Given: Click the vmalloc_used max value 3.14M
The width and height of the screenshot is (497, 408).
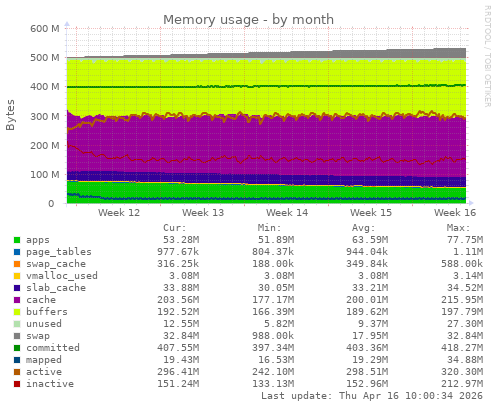Looking at the screenshot, I should tap(468, 276).
